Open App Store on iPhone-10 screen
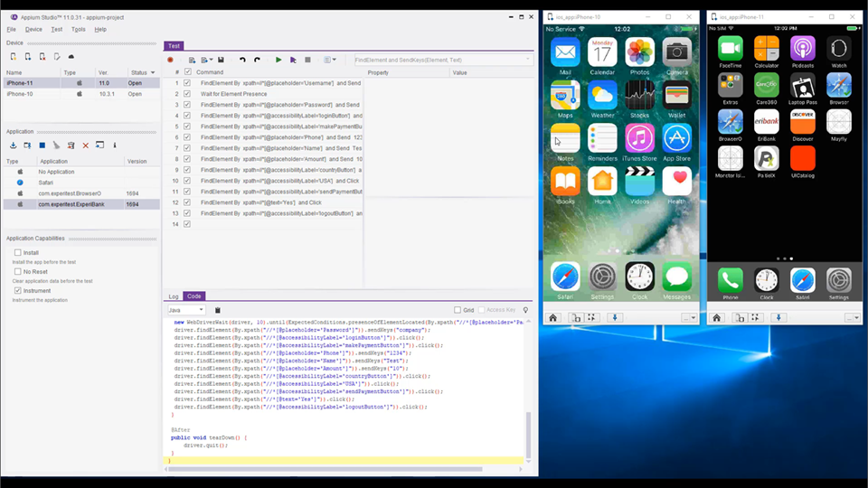The height and width of the screenshot is (488, 868). pos(676,137)
